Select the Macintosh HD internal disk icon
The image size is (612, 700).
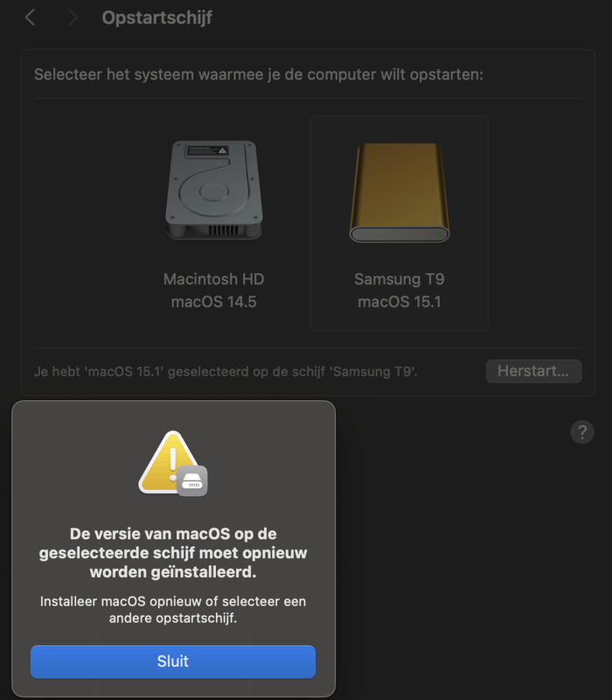pos(213,190)
